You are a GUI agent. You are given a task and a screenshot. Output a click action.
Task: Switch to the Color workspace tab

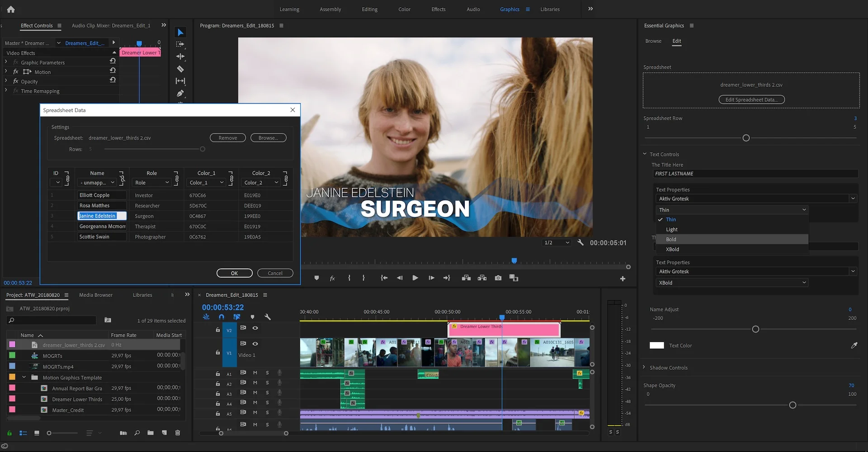[404, 9]
